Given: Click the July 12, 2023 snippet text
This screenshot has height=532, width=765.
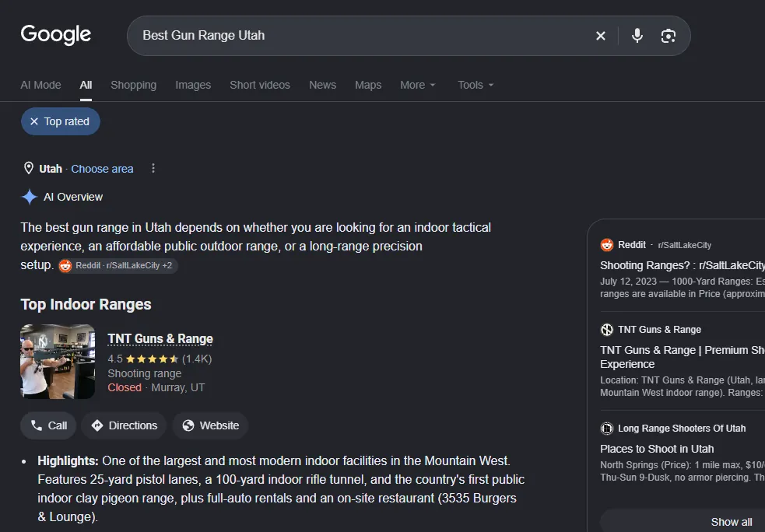Looking at the screenshot, I should pyautogui.click(x=682, y=288).
